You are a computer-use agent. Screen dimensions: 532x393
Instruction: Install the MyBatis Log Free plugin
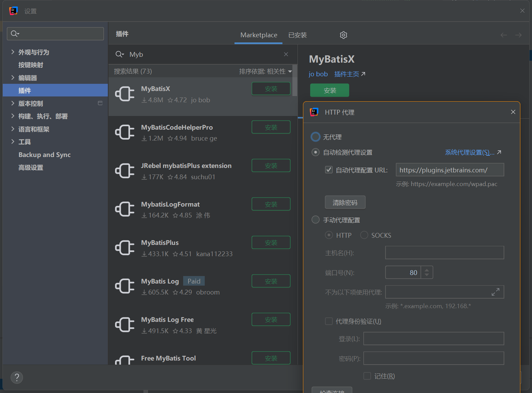click(271, 319)
